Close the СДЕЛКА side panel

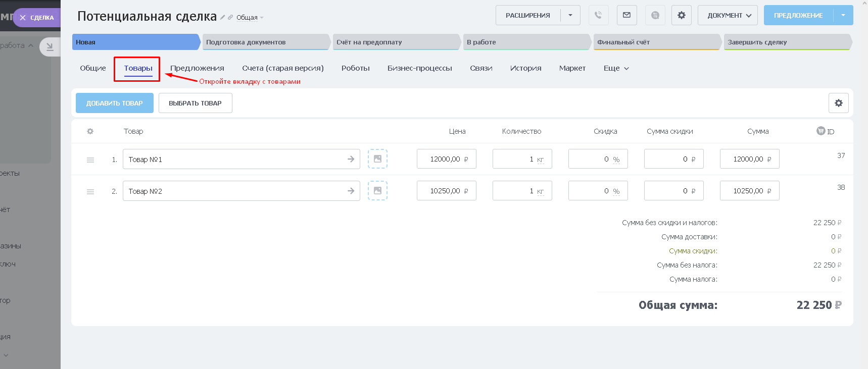[x=23, y=18]
